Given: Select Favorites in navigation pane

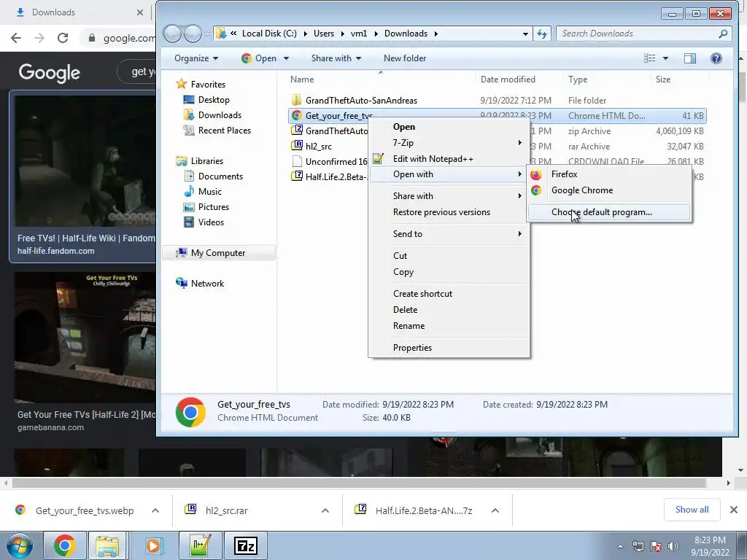Looking at the screenshot, I should coord(208,85).
